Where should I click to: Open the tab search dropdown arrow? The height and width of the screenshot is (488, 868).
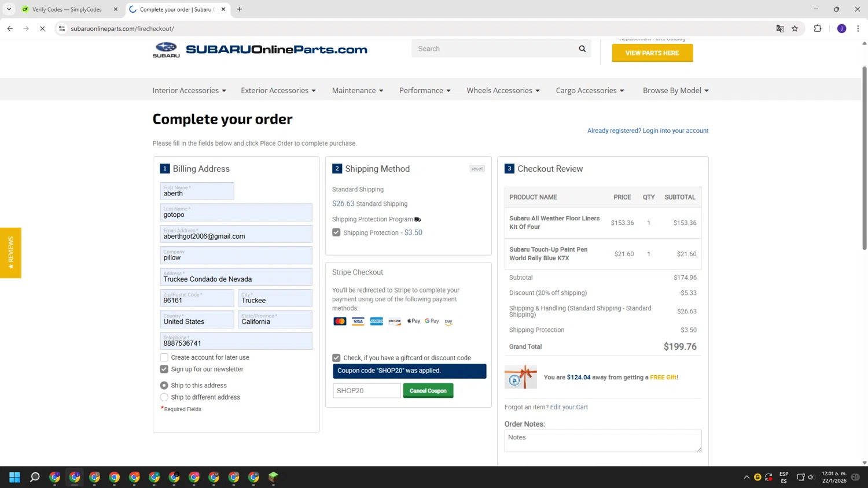click(x=9, y=9)
